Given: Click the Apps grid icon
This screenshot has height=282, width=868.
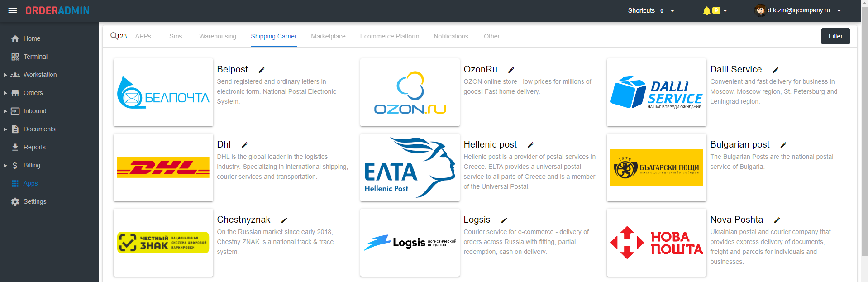Looking at the screenshot, I should pyautogui.click(x=15, y=183).
